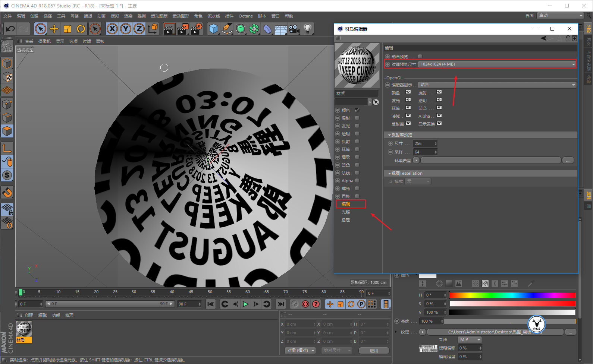
Task: Open the 渲染 menu
Action: [128, 16]
